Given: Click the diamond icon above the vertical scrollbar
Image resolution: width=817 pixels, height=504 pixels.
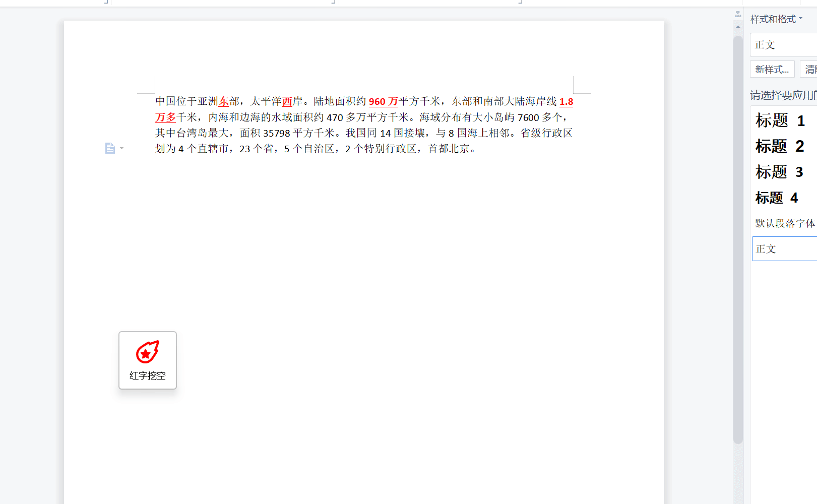Looking at the screenshot, I should coord(738,14).
